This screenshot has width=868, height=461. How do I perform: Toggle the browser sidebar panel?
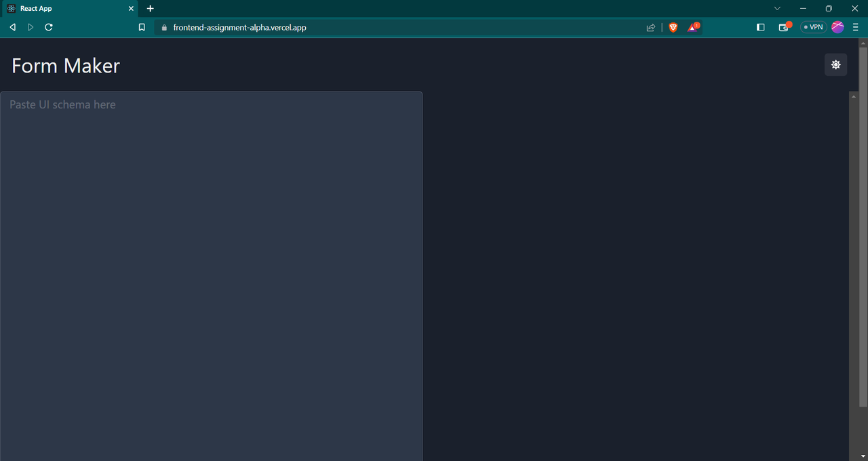[760, 27]
